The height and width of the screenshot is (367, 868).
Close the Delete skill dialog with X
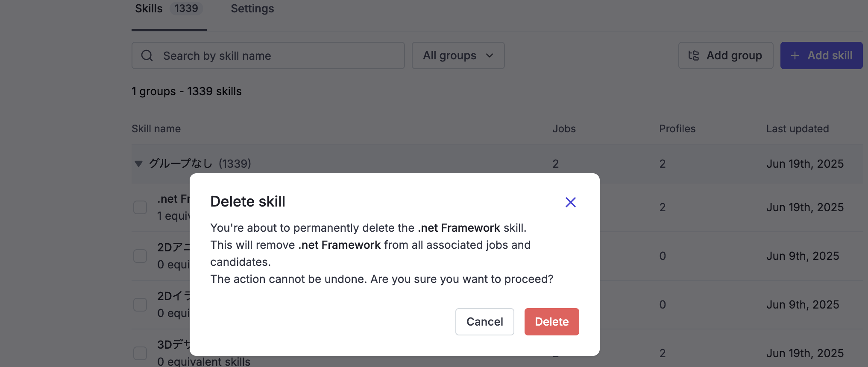point(571,202)
